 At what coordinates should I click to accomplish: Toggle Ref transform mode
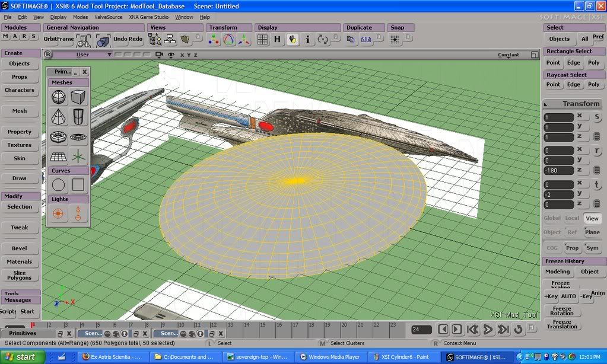point(572,232)
